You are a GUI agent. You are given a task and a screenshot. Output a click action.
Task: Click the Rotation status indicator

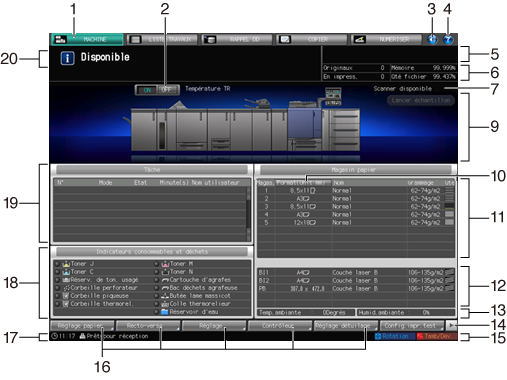point(395,336)
